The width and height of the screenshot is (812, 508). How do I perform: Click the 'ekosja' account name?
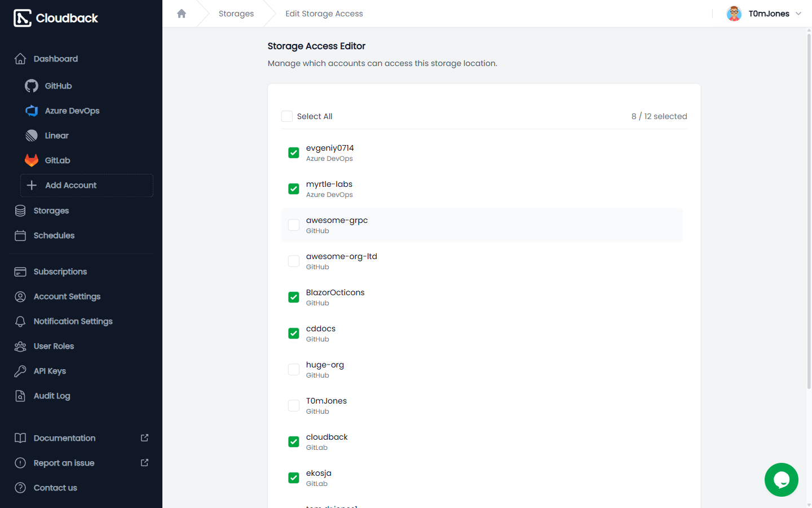(x=319, y=473)
